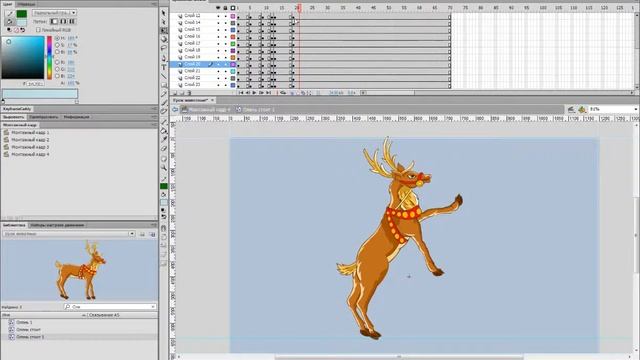Select the Lasso tool

pyautogui.click(x=164, y=49)
